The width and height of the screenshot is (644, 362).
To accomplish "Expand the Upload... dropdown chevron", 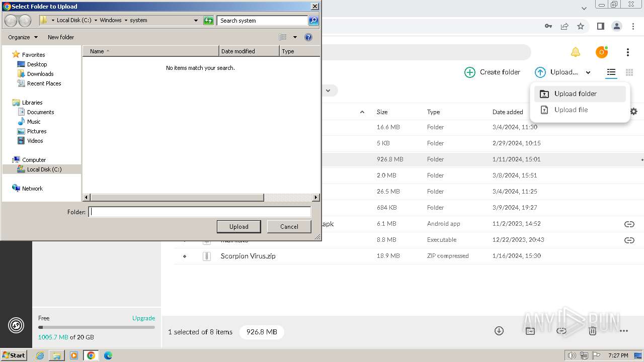I will click(x=588, y=72).
